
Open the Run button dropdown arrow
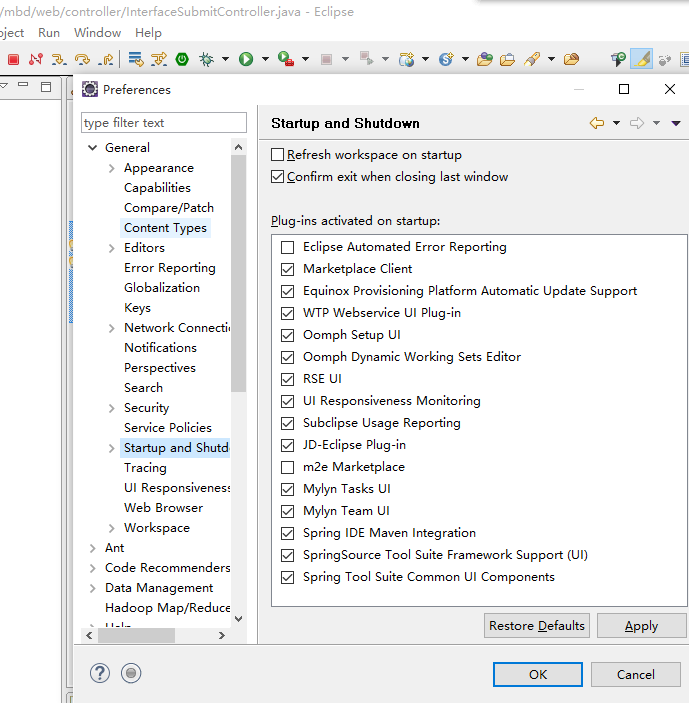point(265,59)
